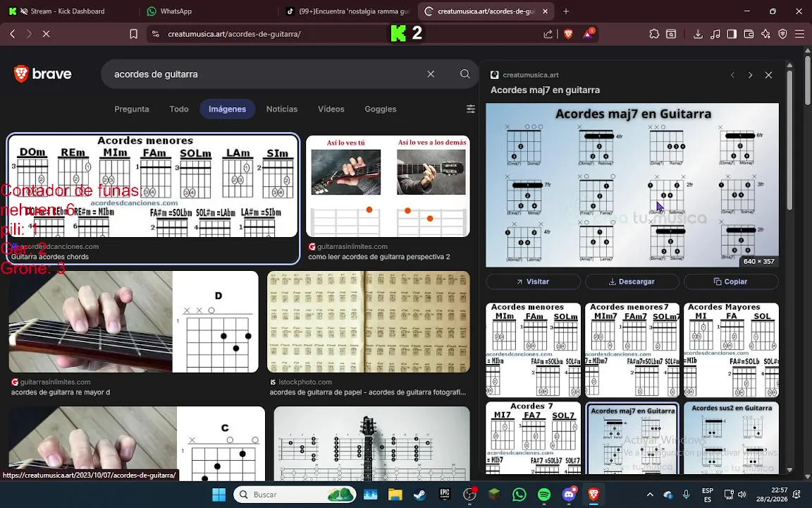Open the browser main hamburger menu

coord(799,34)
